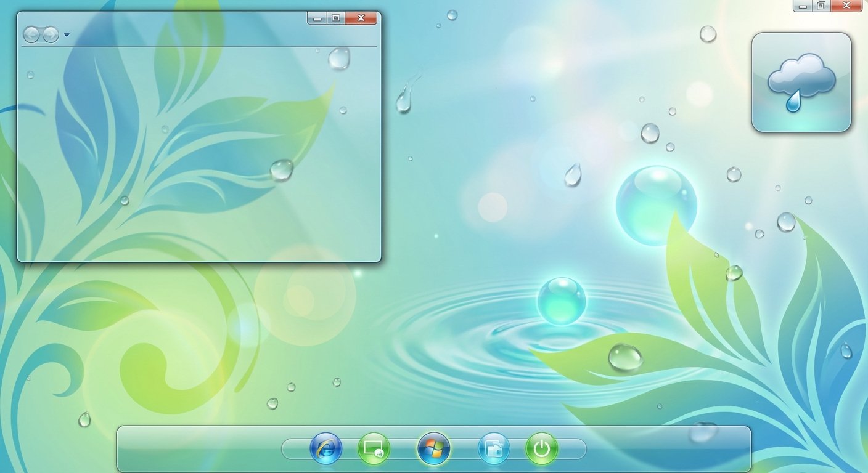Open the rain cloud weather gadget

coord(801,82)
